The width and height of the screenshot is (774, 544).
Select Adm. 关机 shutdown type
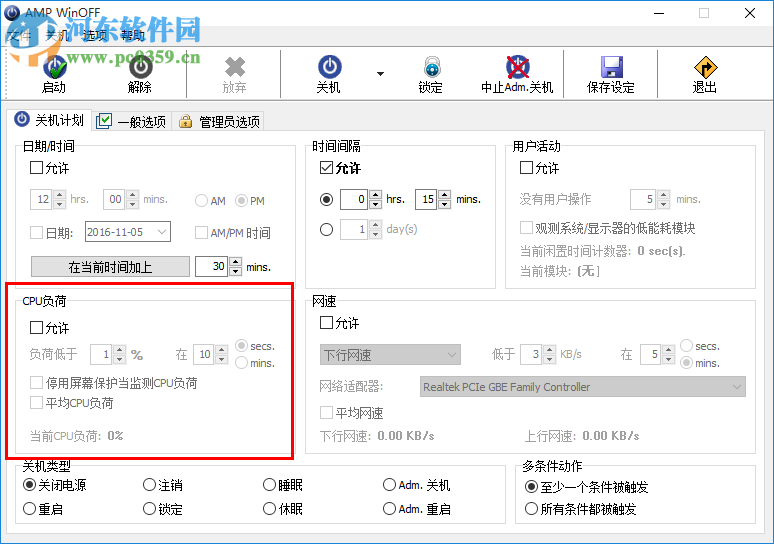pyautogui.click(x=389, y=485)
